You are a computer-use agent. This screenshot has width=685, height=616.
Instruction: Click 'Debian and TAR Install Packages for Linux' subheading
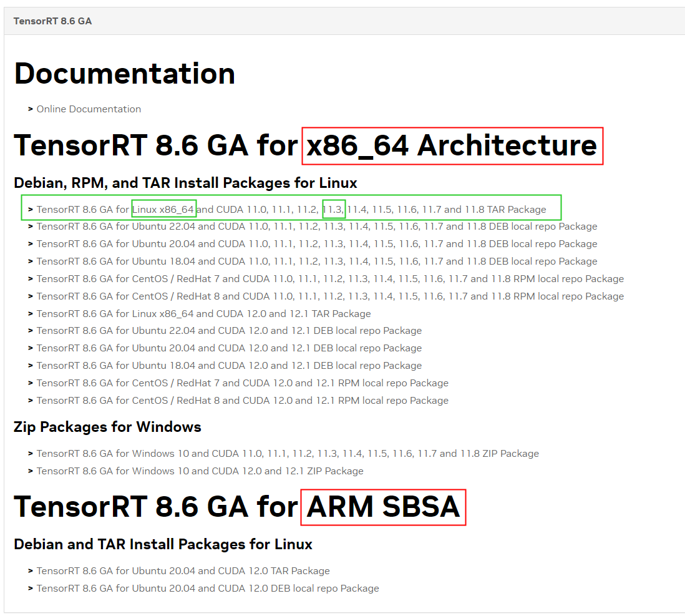tap(163, 544)
